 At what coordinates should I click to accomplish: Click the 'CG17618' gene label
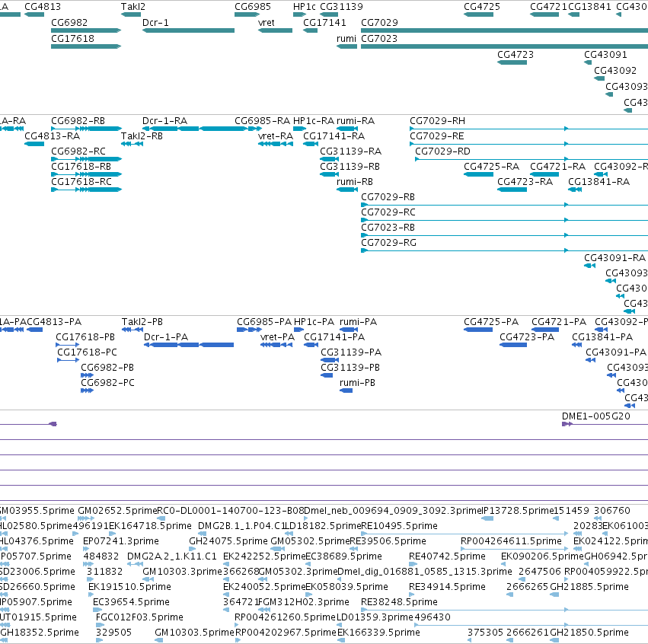73,38
